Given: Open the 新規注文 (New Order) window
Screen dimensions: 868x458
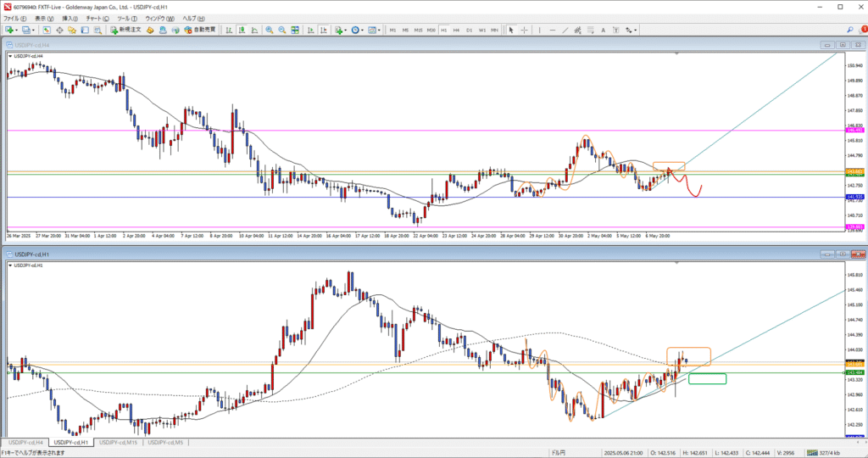Looking at the screenshot, I should (x=127, y=30).
